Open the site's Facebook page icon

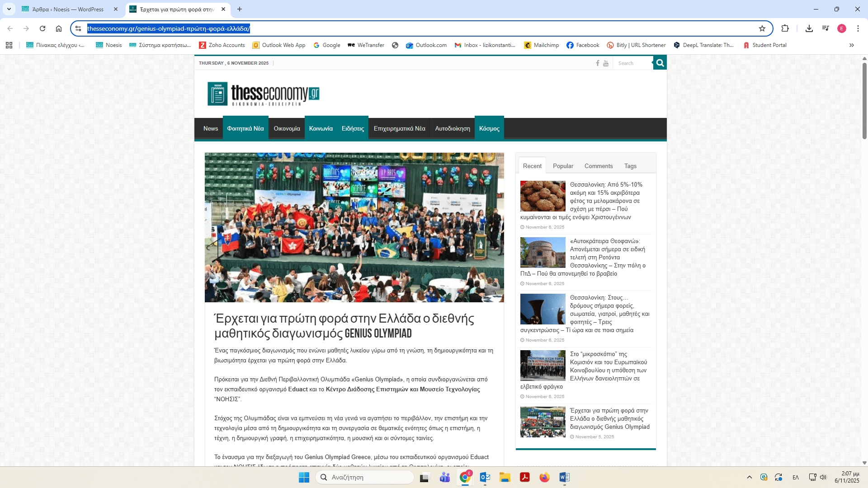tap(598, 63)
